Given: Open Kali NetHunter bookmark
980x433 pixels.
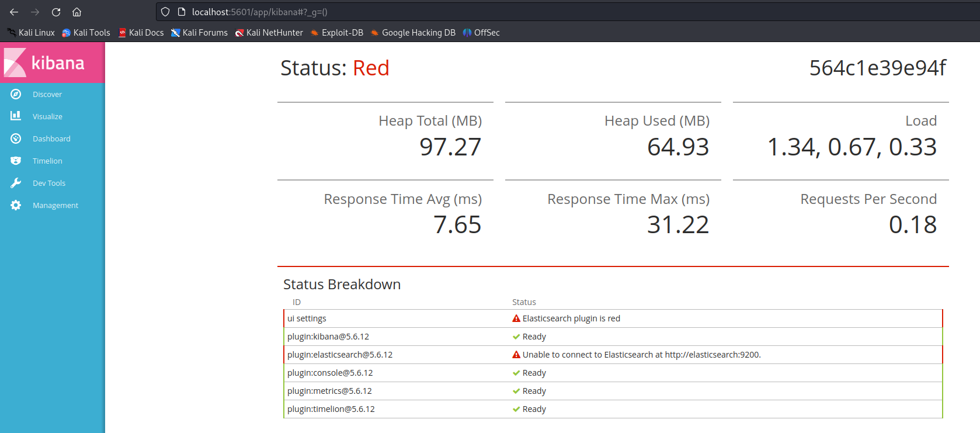Looking at the screenshot, I should 269,33.
